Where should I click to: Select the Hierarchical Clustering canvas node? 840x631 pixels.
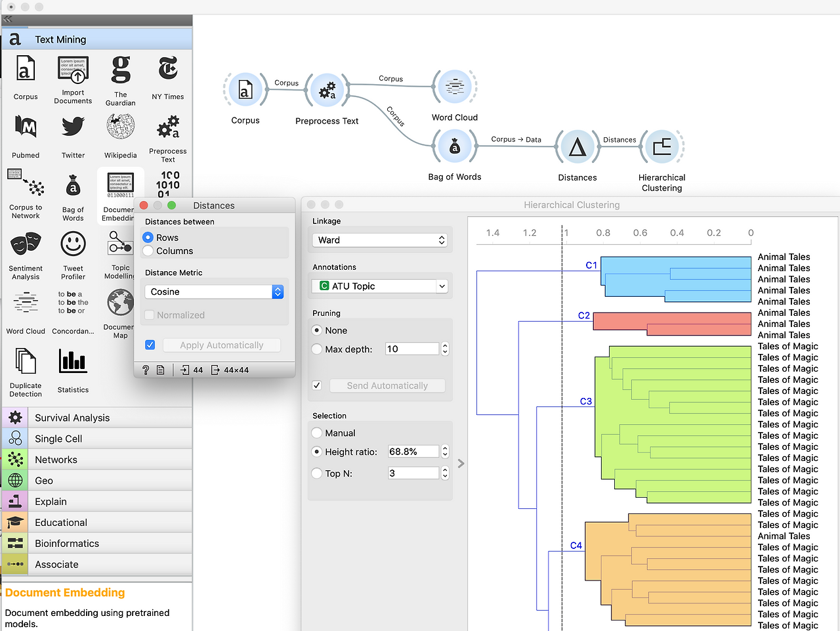661,146
